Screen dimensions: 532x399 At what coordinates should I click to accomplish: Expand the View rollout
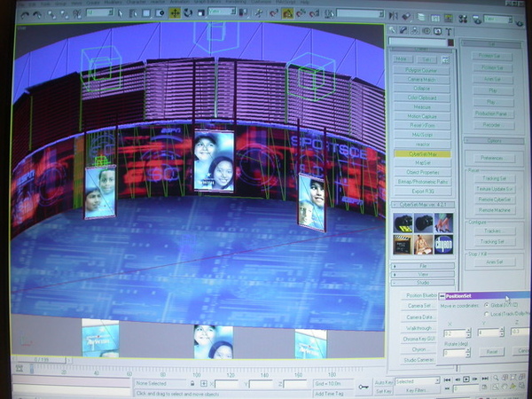click(423, 274)
